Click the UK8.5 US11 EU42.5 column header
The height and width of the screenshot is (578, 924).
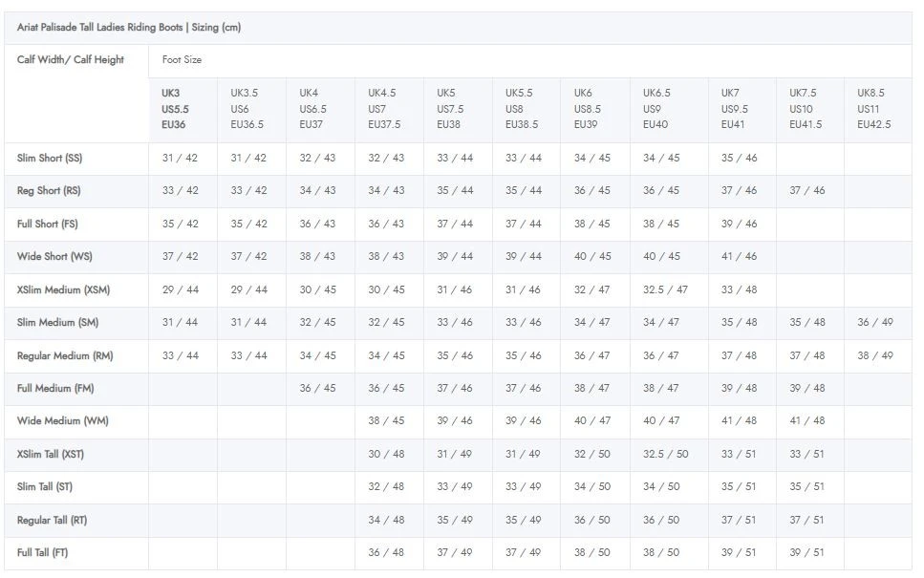coord(873,109)
